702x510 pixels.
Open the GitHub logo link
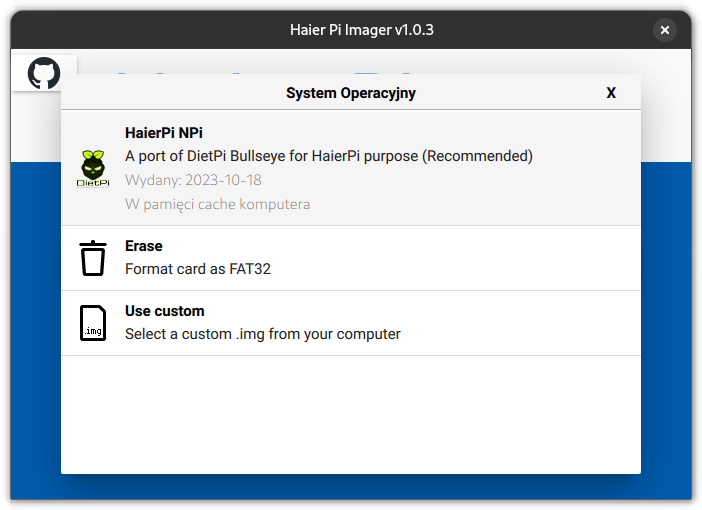pos(44,73)
